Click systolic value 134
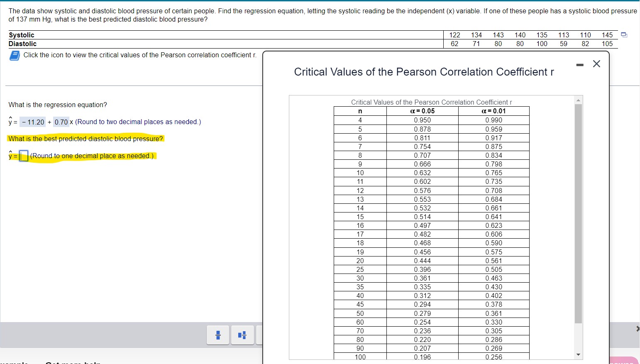This screenshot has width=640, height=364. tap(476, 35)
